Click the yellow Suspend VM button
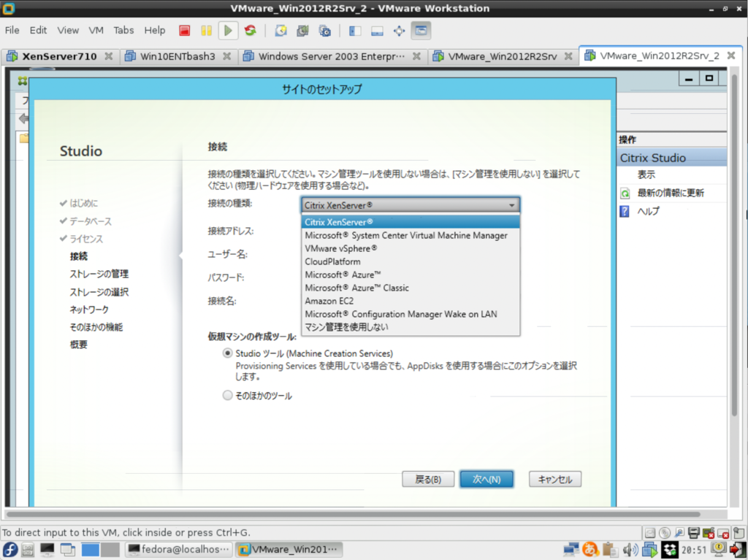This screenshot has height=560, width=748. tap(206, 31)
